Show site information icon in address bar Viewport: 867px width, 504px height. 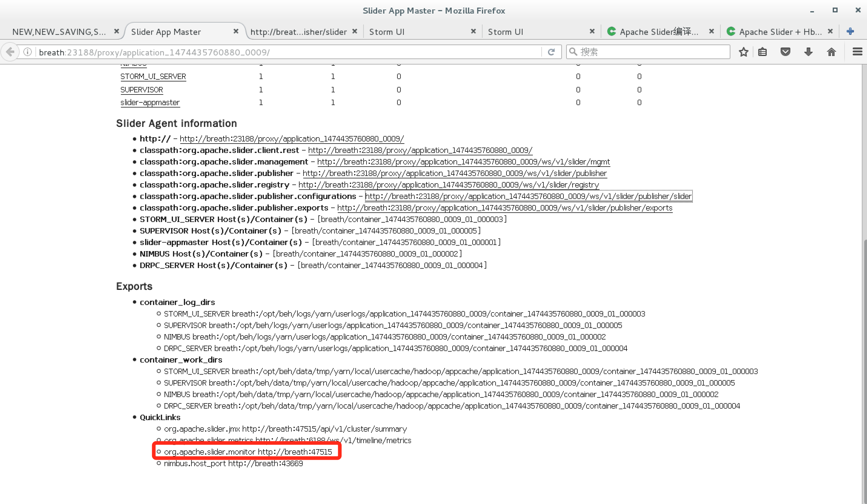pyautogui.click(x=28, y=52)
